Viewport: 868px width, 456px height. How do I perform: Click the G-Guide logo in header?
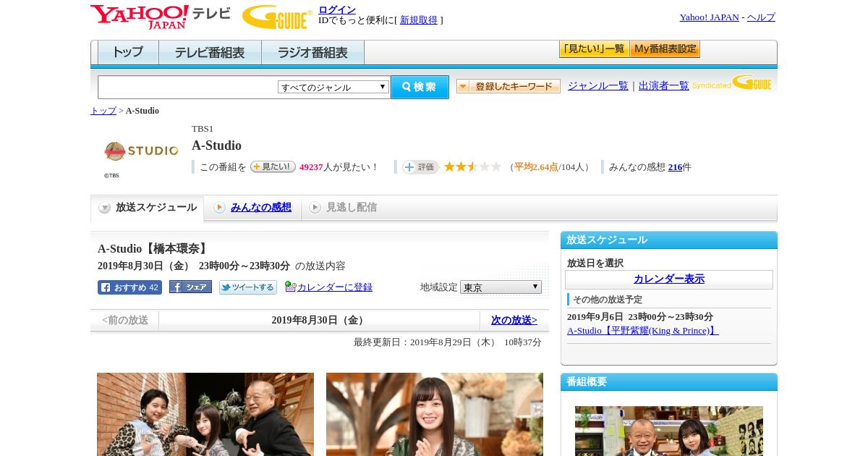tap(277, 17)
